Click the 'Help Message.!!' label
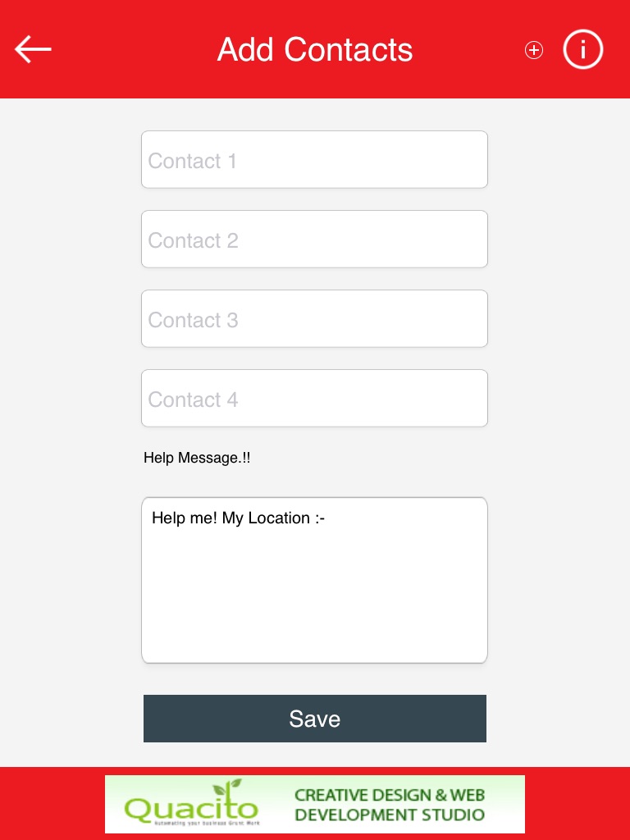The image size is (630, 840). (x=197, y=458)
